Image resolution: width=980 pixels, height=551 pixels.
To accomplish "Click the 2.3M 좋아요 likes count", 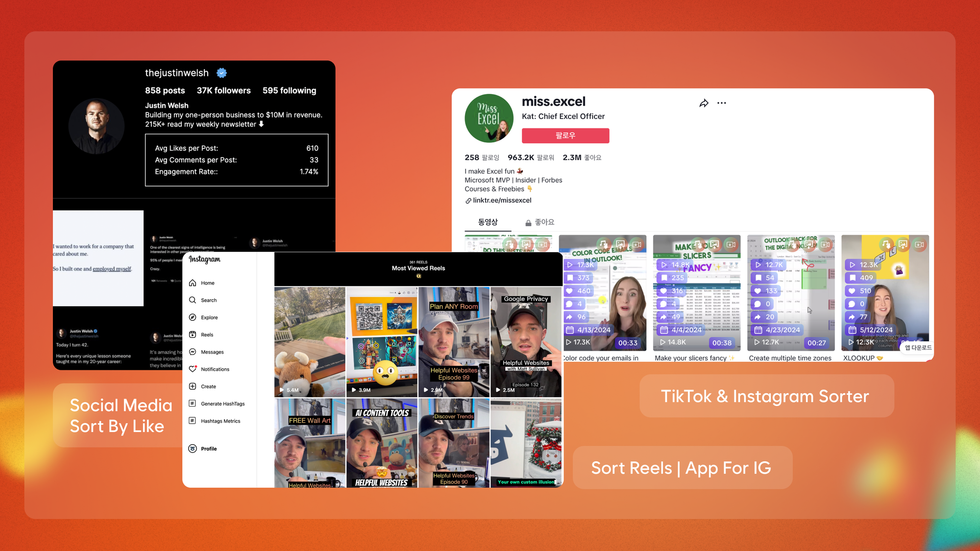I will [x=582, y=158].
